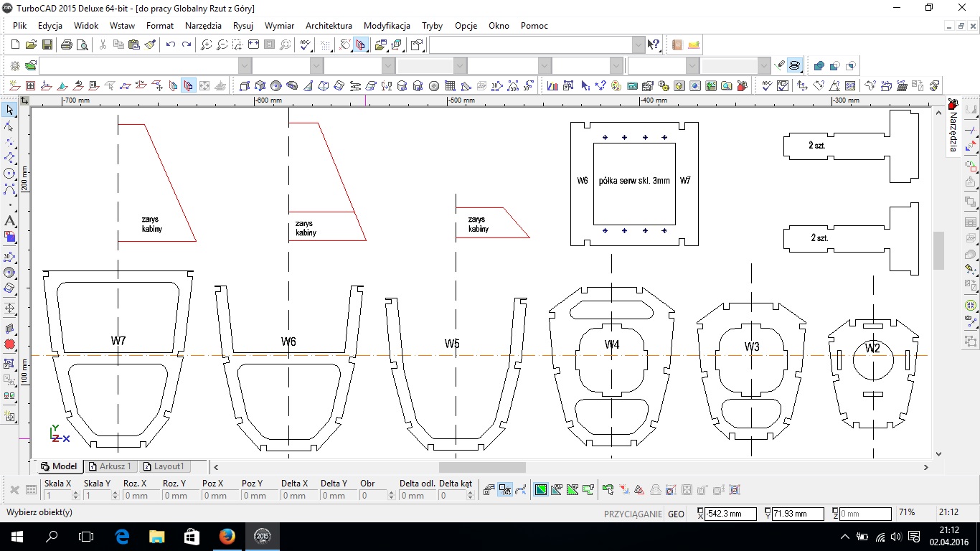The height and width of the screenshot is (551, 980).
Task: Click the Save (floppy disk) icon
Action: (47, 44)
